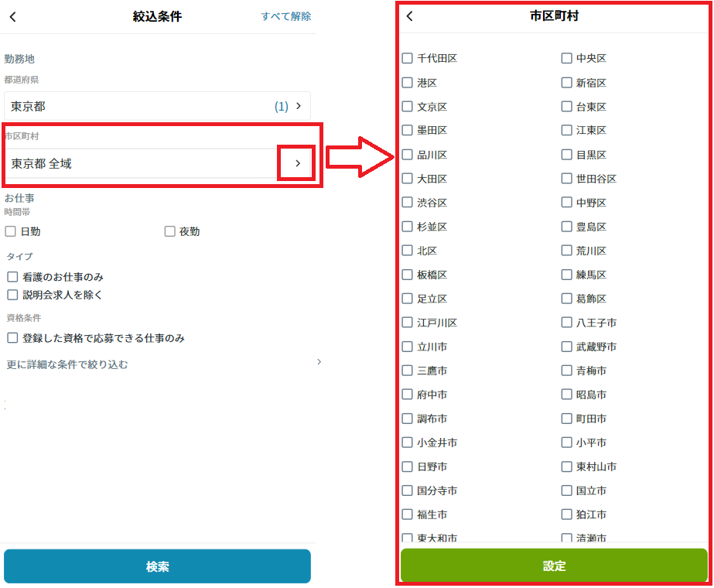Open 更に詳細な条件で絞り込む row
The width and height of the screenshot is (714, 588).
point(164,364)
